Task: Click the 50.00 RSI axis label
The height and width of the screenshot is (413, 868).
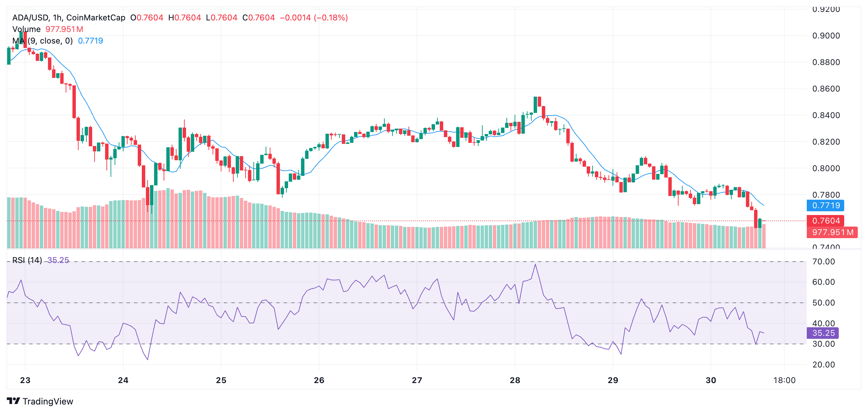Action: point(823,303)
